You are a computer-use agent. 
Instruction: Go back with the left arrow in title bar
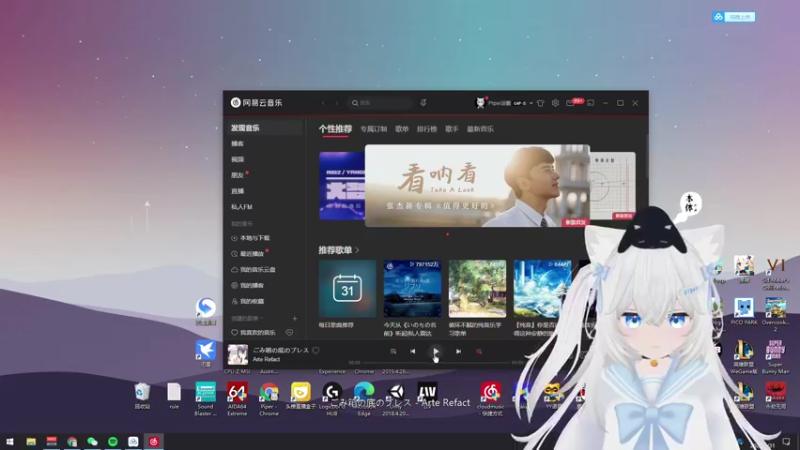(323, 103)
